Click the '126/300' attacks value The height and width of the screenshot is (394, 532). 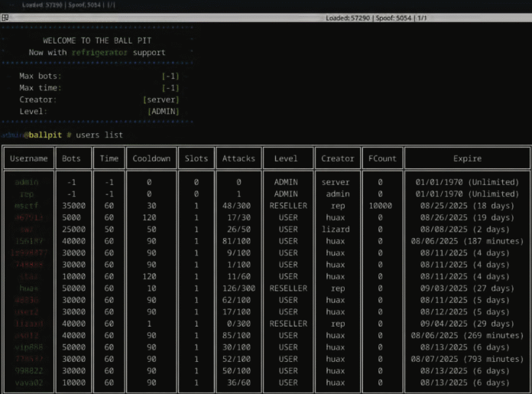point(238,288)
